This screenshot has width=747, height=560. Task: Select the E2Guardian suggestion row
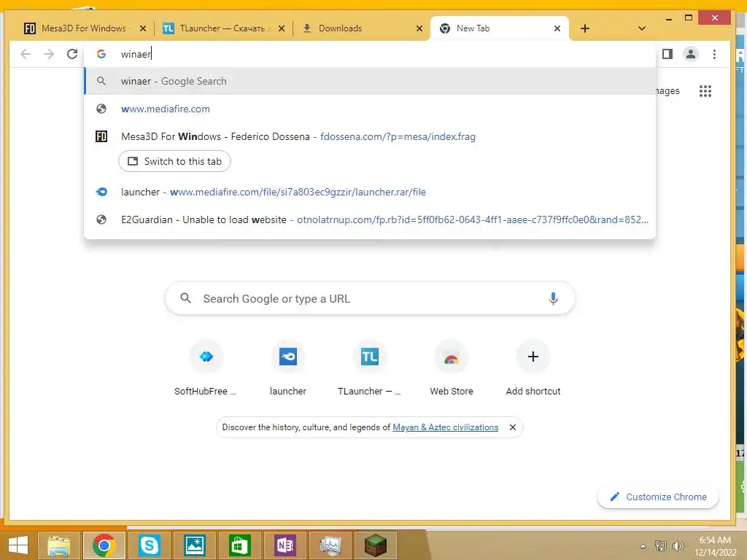[x=370, y=219]
